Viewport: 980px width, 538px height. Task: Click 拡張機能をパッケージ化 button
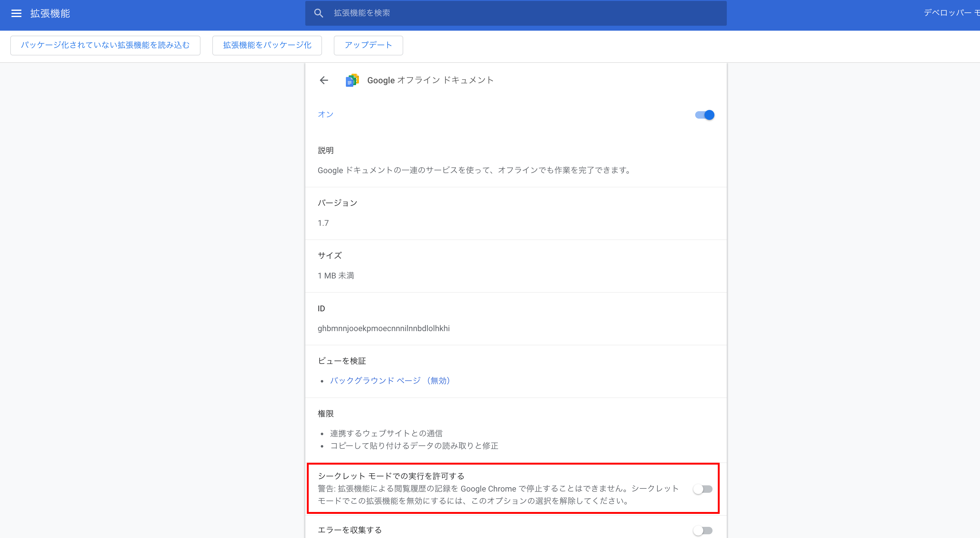[267, 45]
